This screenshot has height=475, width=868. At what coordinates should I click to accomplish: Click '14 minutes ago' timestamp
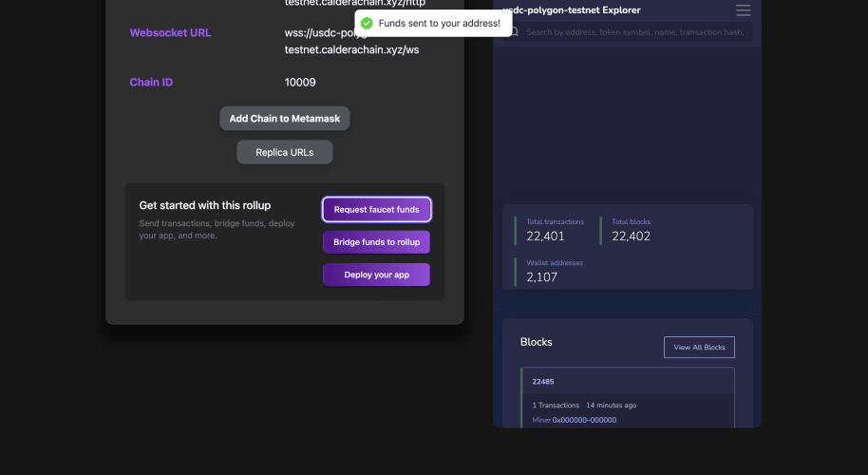[x=612, y=406]
